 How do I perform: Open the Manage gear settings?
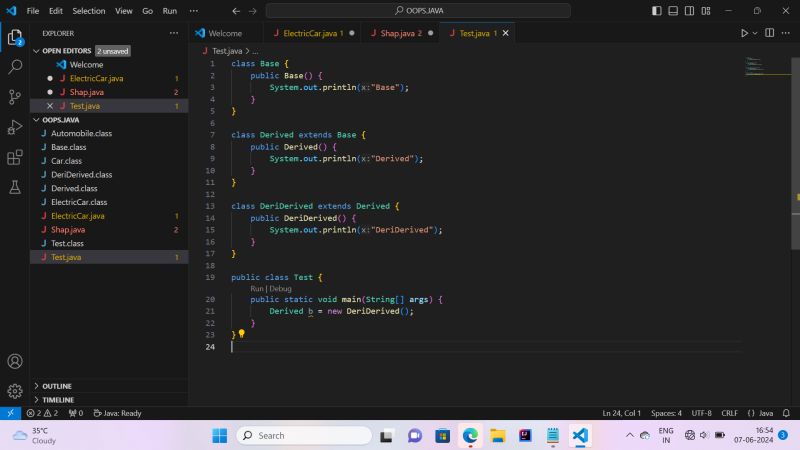15,391
